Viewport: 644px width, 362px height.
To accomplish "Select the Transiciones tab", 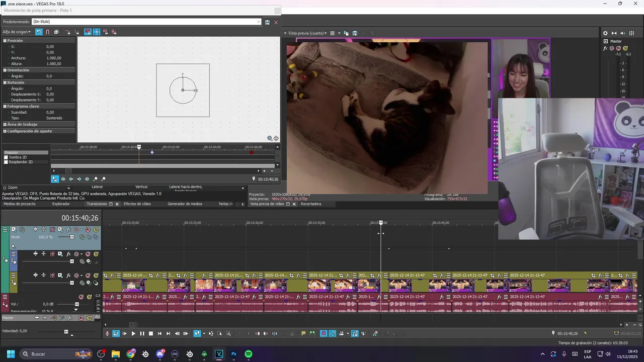I will [x=97, y=204].
